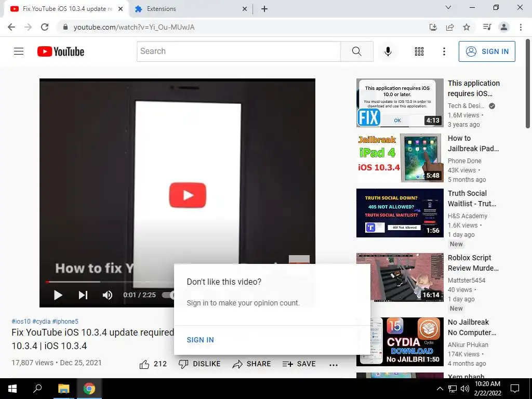Click the large red play overlay
The height and width of the screenshot is (399, 532).
click(x=188, y=195)
